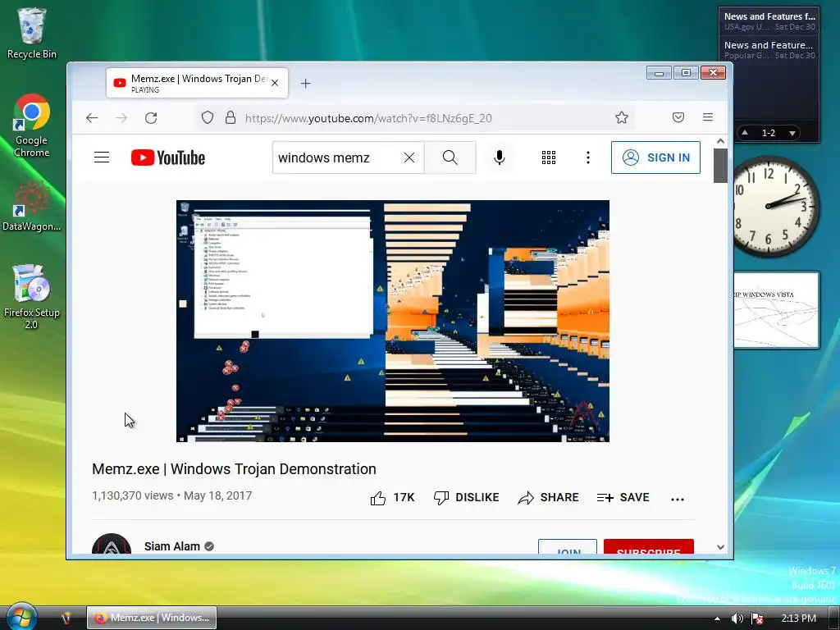
Task: Click the RIP Windows Vista slideshow gadget
Action: coord(776,309)
